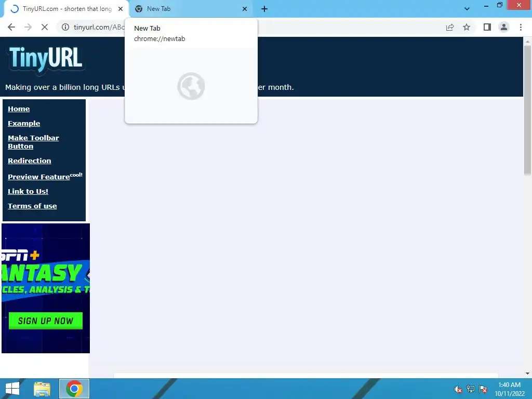Open the Link to Us! link
The image size is (532, 399).
tap(28, 191)
